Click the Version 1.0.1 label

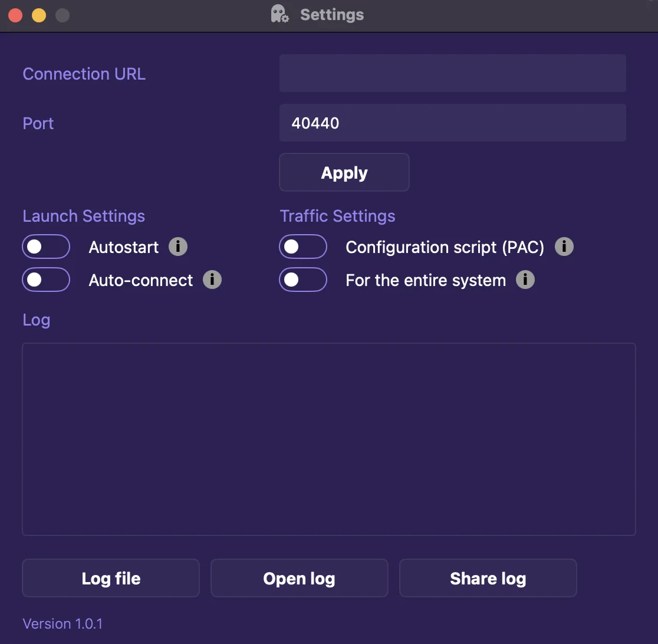pyautogui.click(x=62, y=623)
